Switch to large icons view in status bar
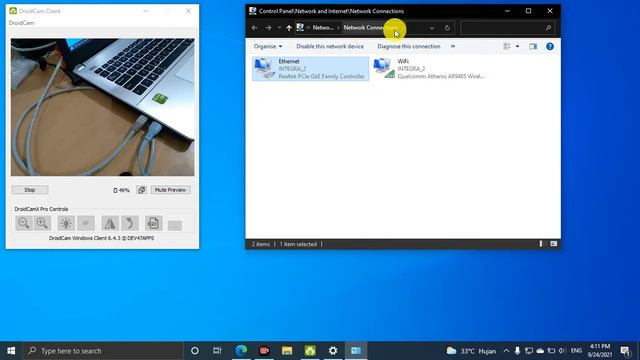The image size is (640, 360). coord(553,244)
